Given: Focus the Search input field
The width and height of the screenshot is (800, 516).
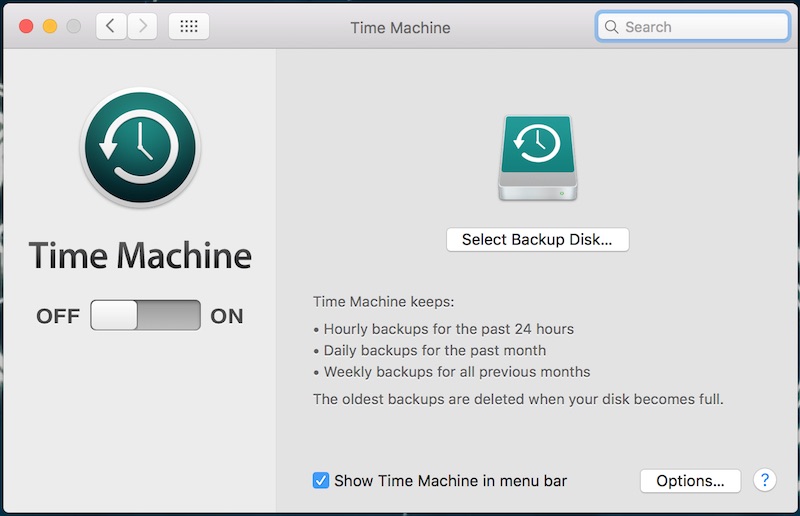Looking at the screenshot, I should pos(693,27).
